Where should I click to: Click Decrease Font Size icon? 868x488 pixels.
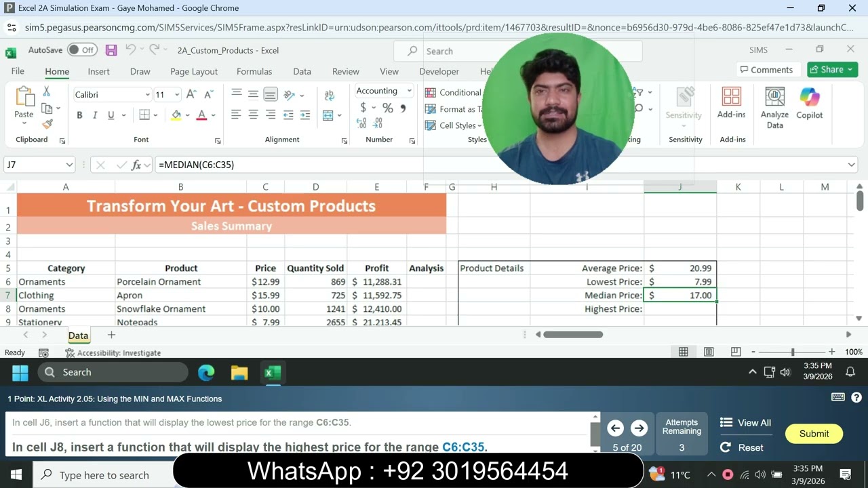[x=209, y=95]
